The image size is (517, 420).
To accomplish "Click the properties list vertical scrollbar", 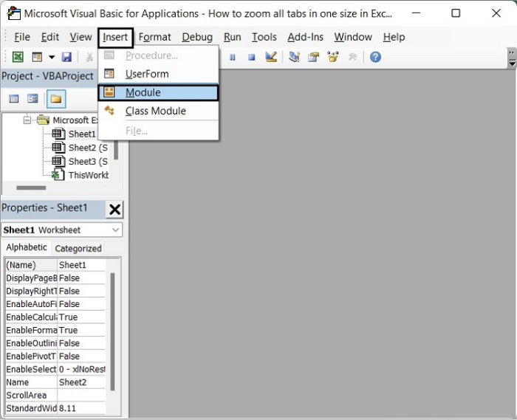I will tap(112, 331).
